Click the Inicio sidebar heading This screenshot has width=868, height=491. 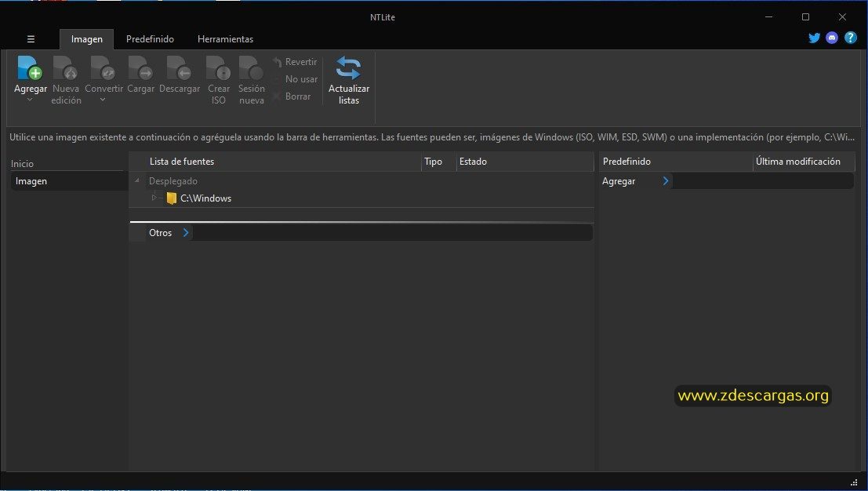(22, 164)
